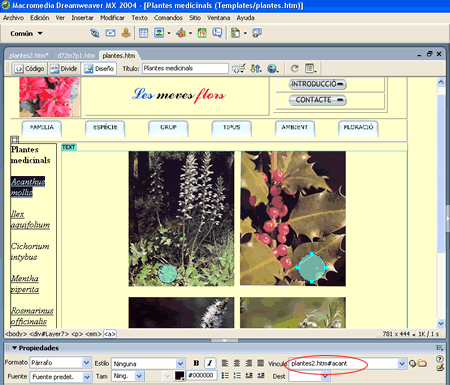450x385 pixels.
Task: Switch to Dividir split view
Action: point(64,69)
